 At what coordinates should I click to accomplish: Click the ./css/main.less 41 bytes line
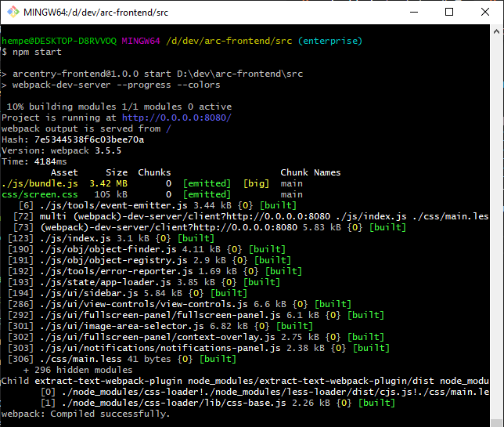[x=122, y=359]
